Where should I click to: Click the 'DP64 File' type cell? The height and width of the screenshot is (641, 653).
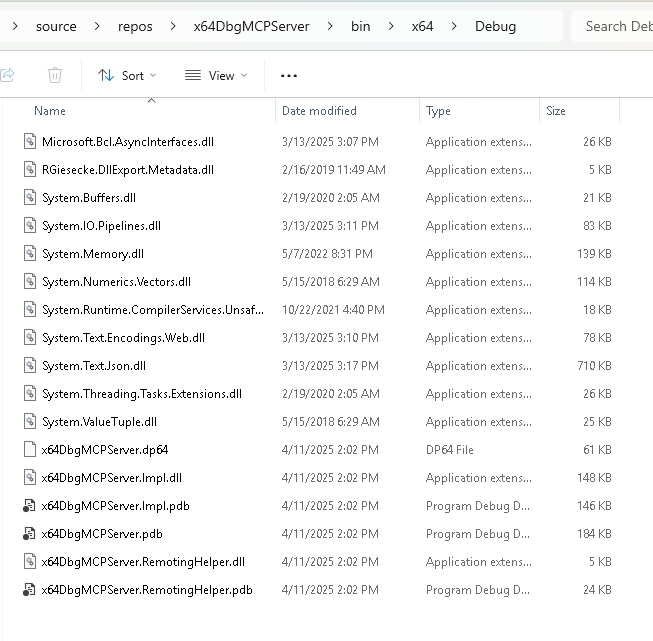tap(449, 450)
